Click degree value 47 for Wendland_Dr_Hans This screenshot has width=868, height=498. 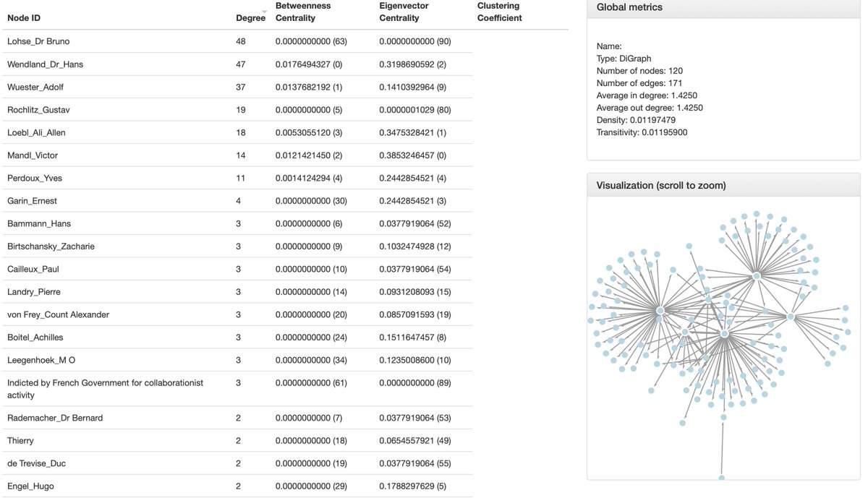coord(241,64)
